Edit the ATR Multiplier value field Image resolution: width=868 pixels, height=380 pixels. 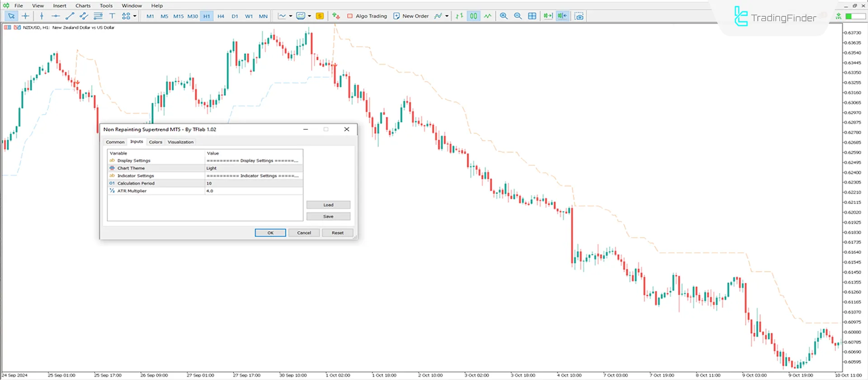(253, 191)
